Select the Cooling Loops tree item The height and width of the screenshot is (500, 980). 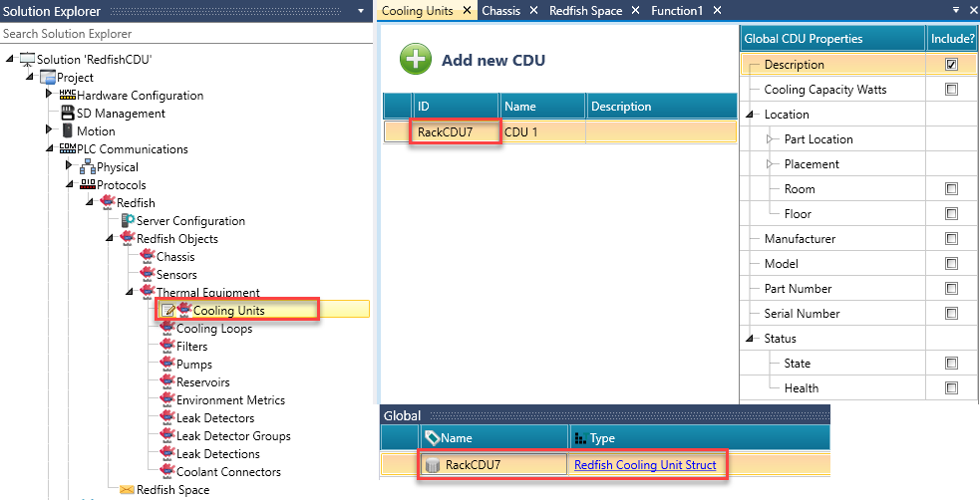coord(213,329)
